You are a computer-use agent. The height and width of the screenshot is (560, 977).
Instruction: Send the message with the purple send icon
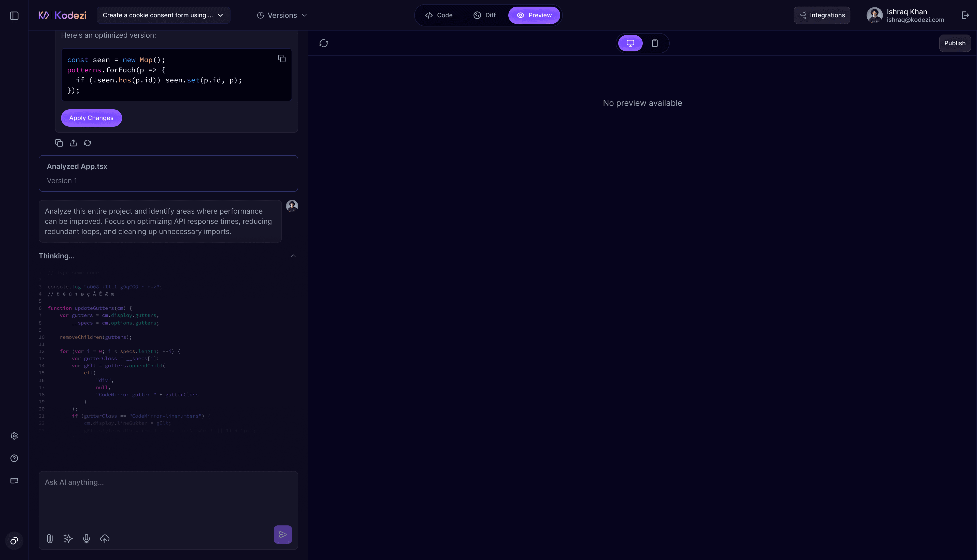[283, 535]
